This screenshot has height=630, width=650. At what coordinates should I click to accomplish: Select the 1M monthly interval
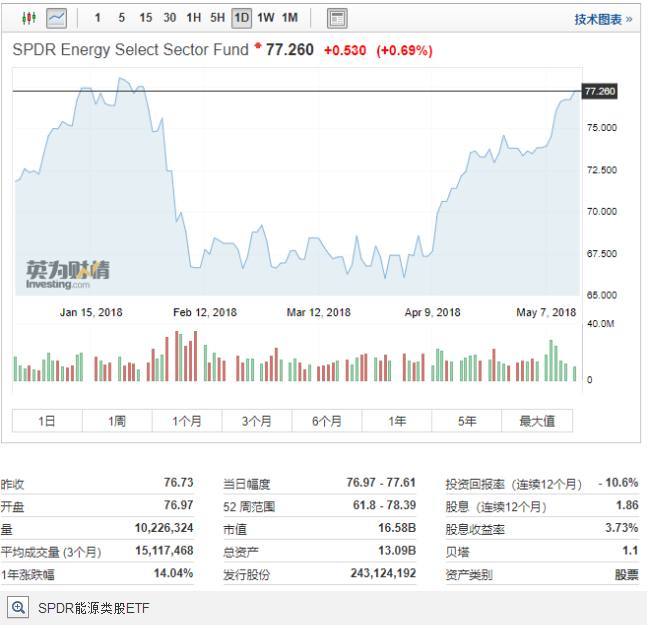(x=290, y=18)
